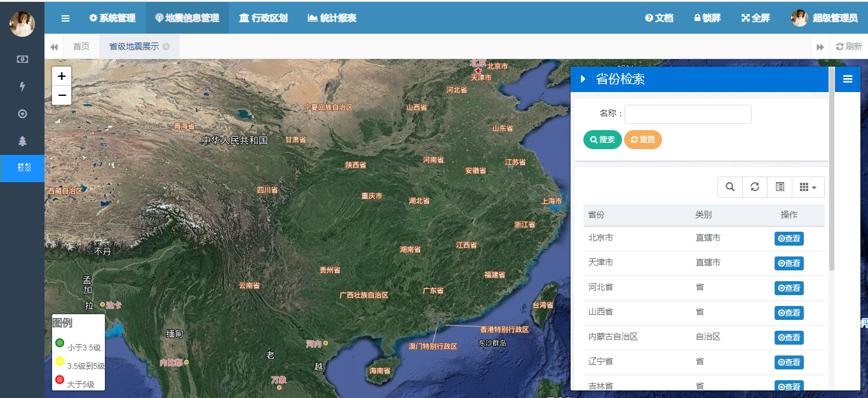Open the target circle sidebar item
The height and width of the screenshot is (398, 868).
22,114
